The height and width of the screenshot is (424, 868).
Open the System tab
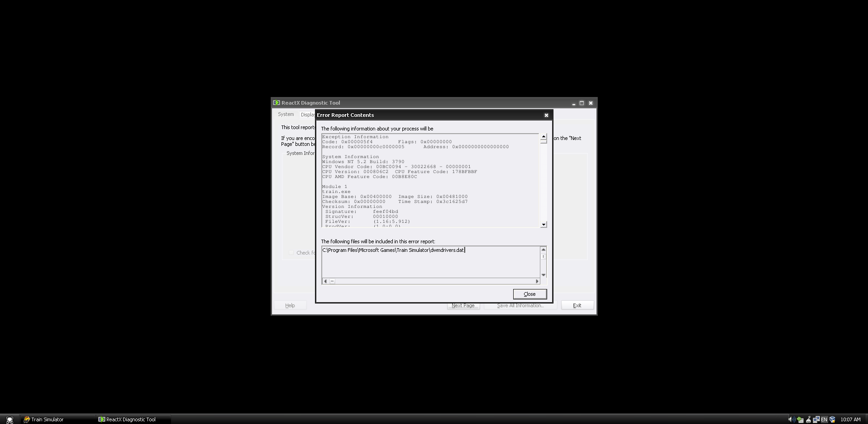coord(286,115)
